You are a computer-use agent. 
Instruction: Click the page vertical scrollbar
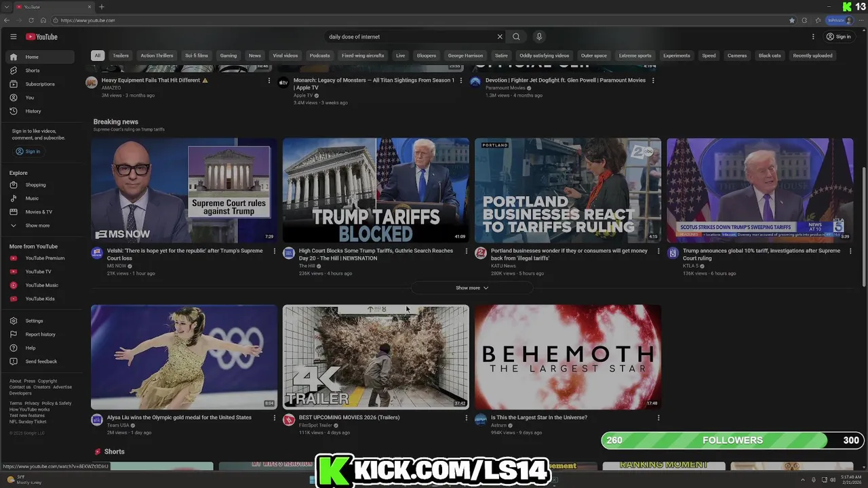point(864,227)
